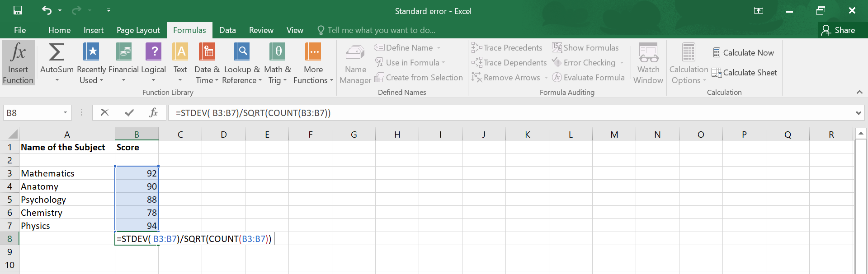
Task: Expand the Name Box dropdown
Action: tap(65, 112)
